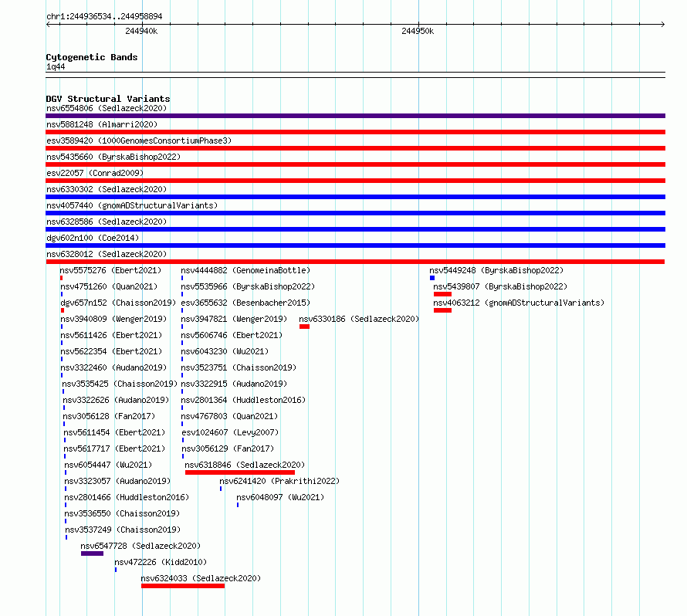Click nsv3523751 (Chaisson2019) label

click(239, 367)
